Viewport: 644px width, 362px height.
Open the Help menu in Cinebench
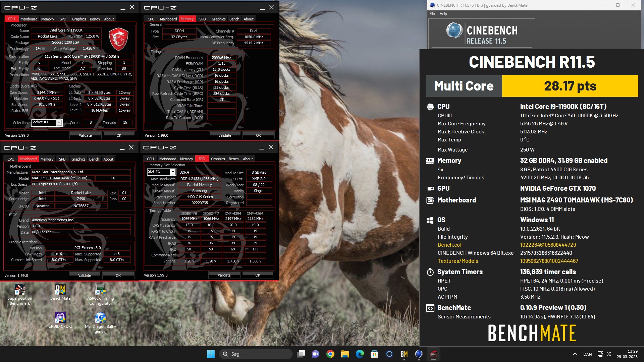443,14
